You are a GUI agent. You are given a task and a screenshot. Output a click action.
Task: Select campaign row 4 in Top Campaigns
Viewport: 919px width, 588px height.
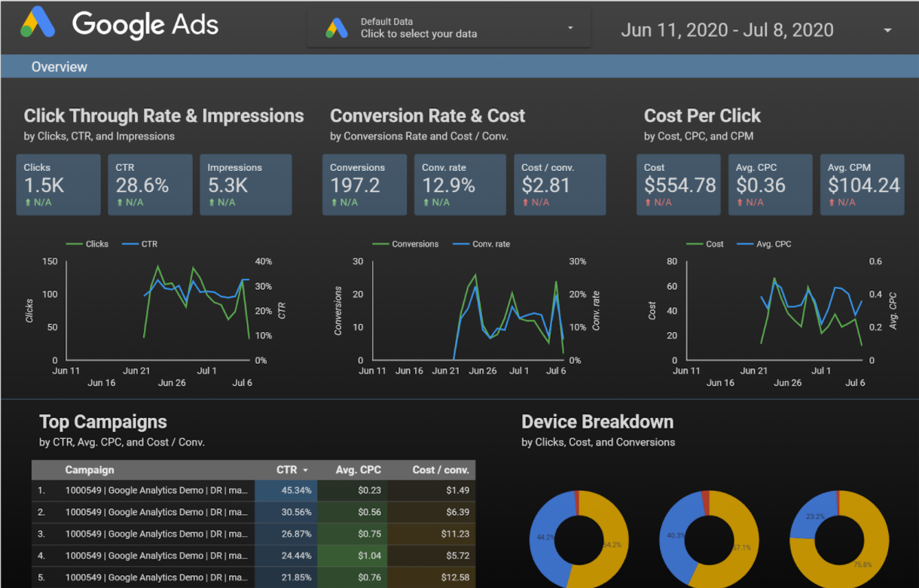253,556
